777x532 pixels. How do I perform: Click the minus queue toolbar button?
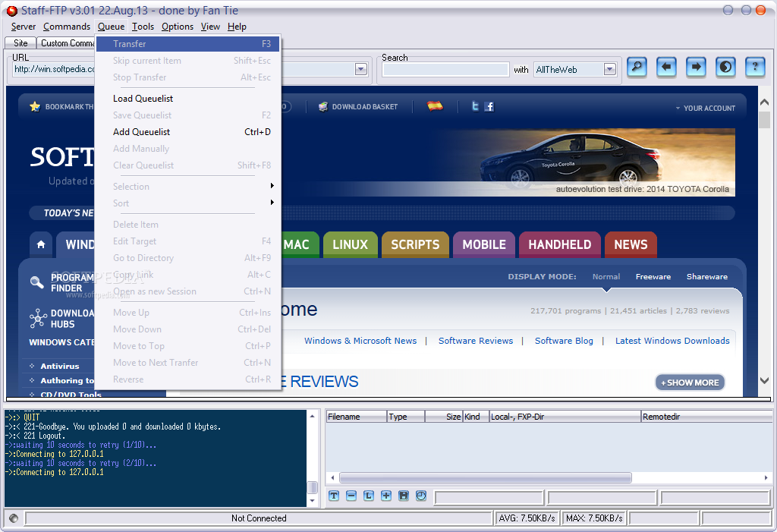(x=351, y=496)
